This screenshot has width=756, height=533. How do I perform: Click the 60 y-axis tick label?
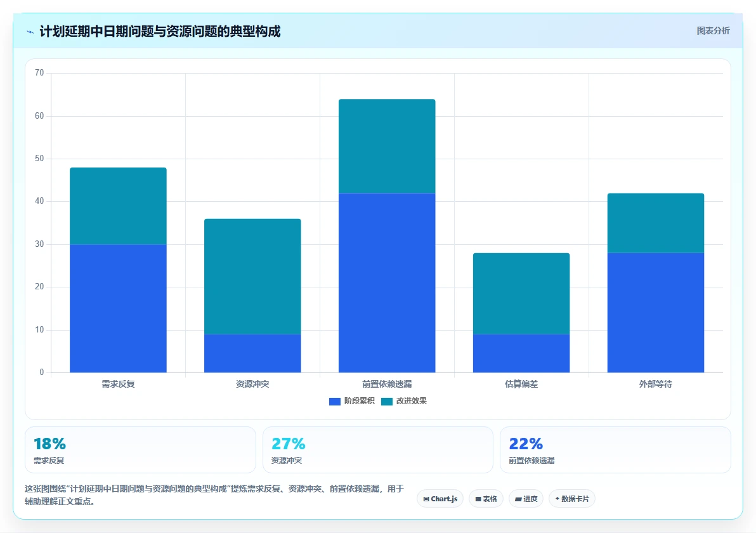[39, 115]
